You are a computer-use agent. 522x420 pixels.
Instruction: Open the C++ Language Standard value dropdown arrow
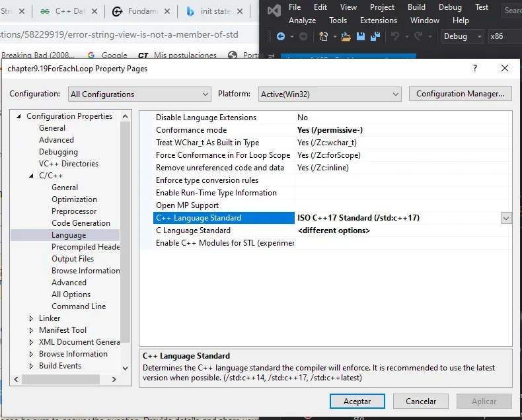(506, 219)
